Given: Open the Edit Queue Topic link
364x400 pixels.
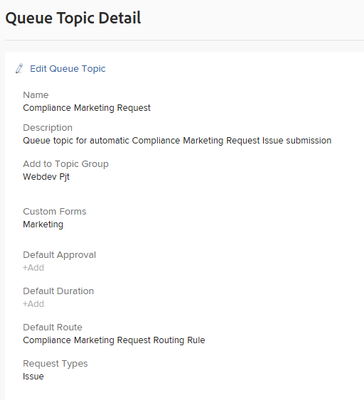Looking at the screenshot, I should click(68, 69).
